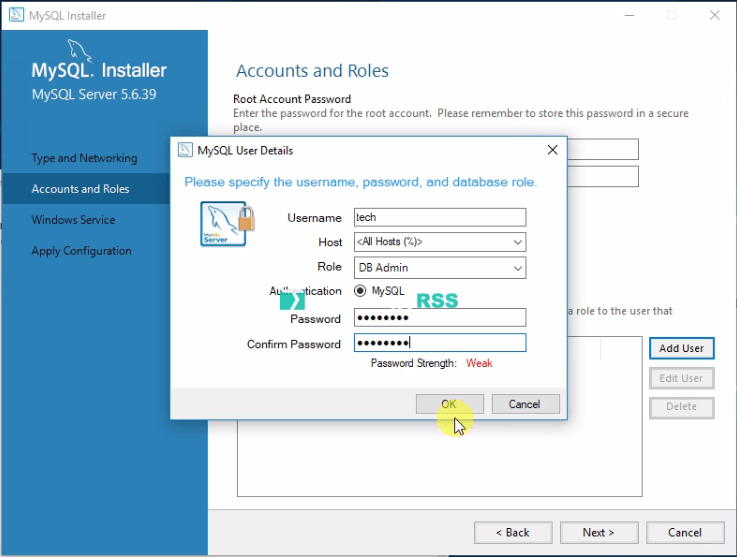Screen dimensions: 737x557
Task: Click the Add User button
Action: [681, 348]
